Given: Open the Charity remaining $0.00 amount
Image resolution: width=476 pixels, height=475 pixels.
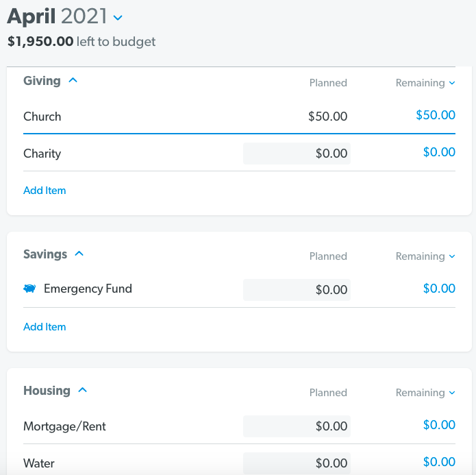Looking at the screenshot, I should pos(439,152).
